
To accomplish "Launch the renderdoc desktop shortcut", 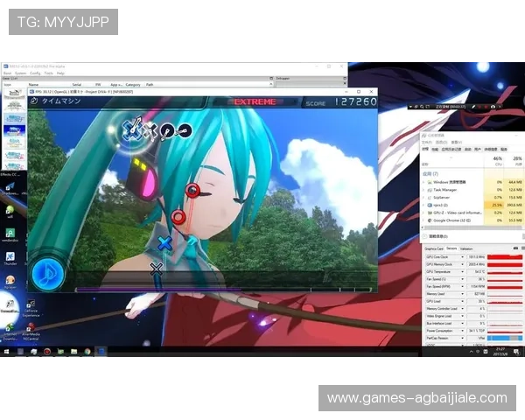I will pyautogui.click(x=10, y=234).
